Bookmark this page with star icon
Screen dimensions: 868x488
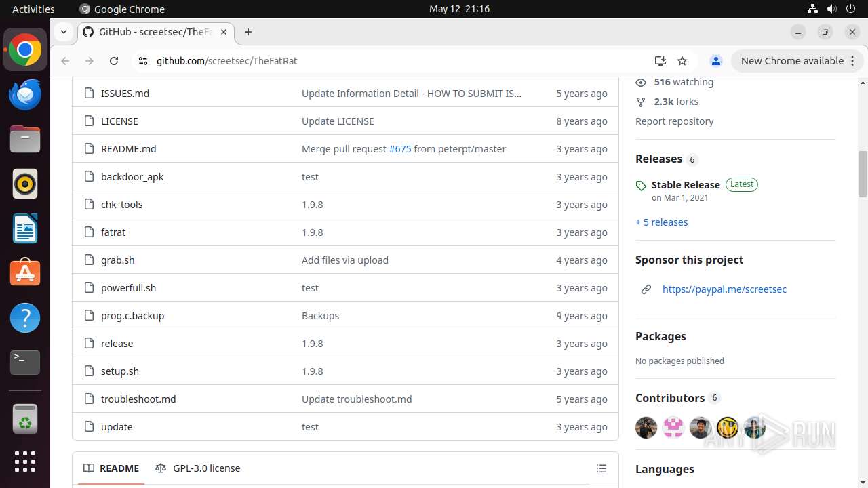click(x=682, y=61)
